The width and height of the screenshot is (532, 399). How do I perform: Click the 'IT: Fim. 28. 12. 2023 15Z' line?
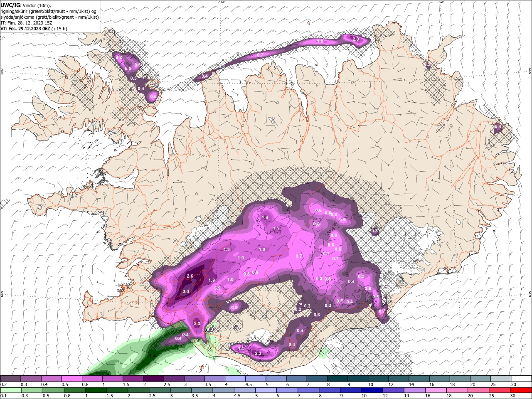point(27,23)
